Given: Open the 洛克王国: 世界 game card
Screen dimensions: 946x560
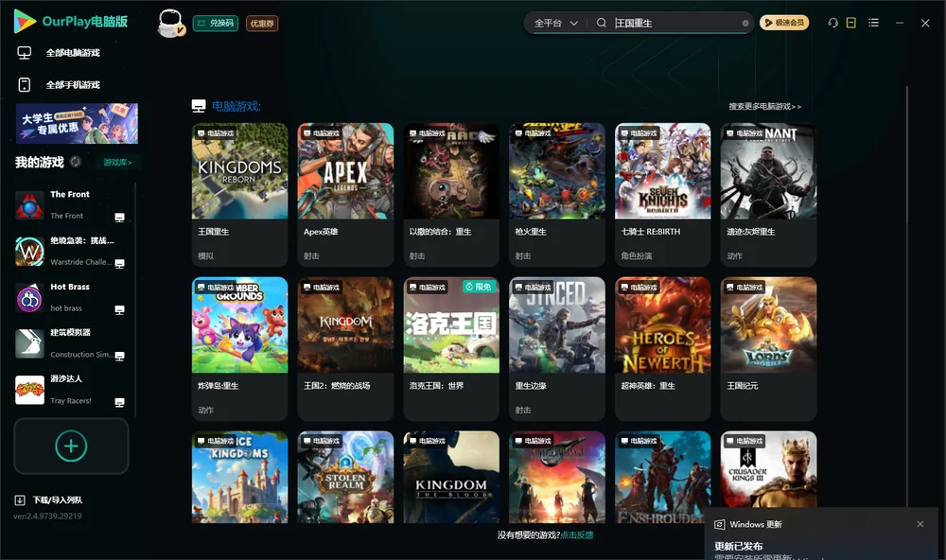Looking at the screenshot, I should (x=451, y=348).
